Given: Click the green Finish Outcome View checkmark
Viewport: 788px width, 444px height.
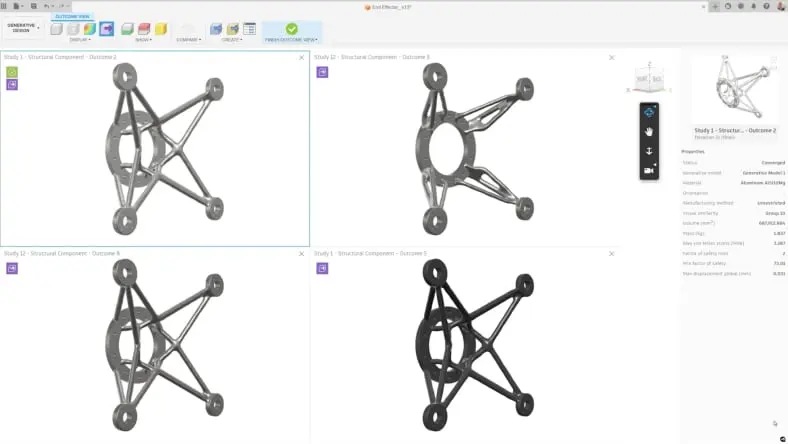Looking at the screenshot, I should pos(291,29).
